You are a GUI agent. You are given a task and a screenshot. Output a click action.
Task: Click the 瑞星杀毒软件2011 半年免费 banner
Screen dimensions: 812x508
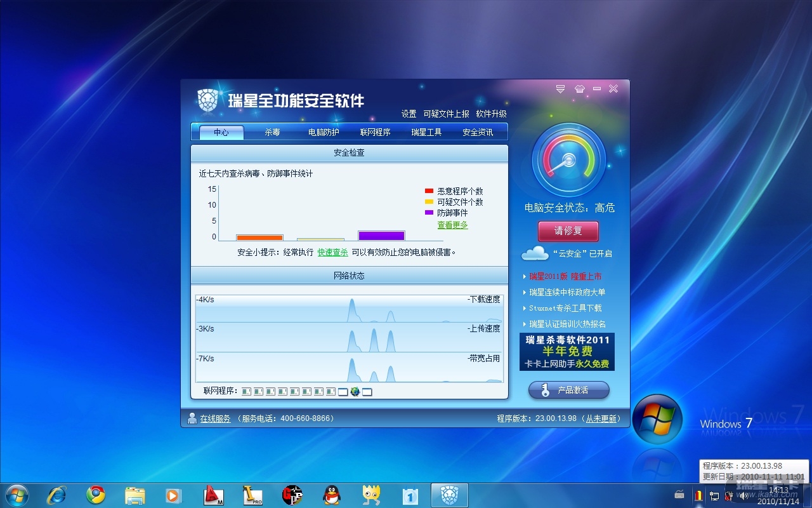(567, 352)
